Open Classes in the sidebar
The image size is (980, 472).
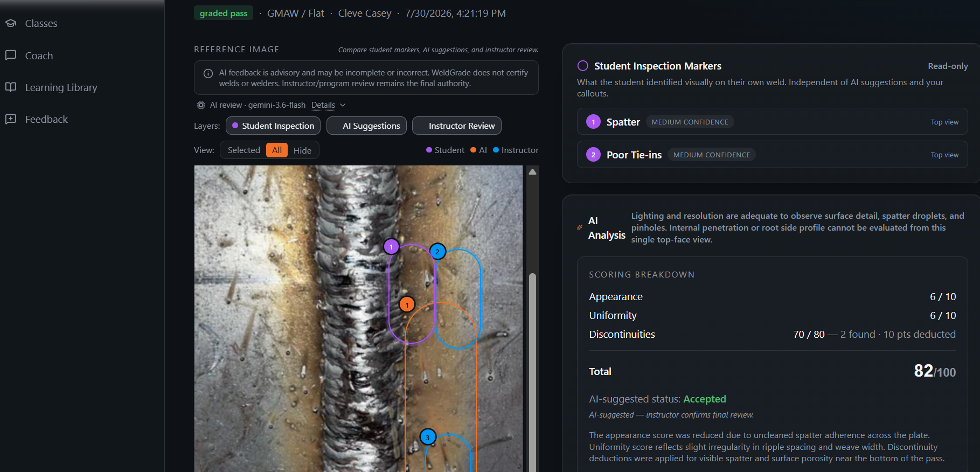[x=41, y=23]
